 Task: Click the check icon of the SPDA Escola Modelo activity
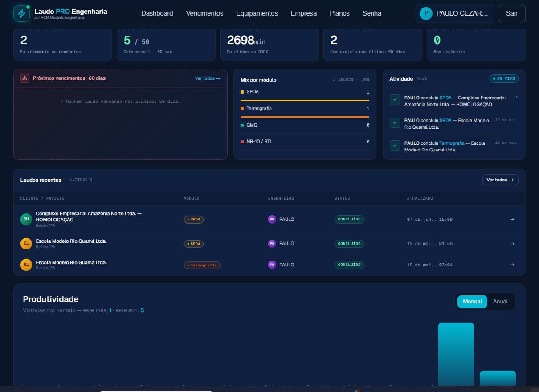pos(395,122)
